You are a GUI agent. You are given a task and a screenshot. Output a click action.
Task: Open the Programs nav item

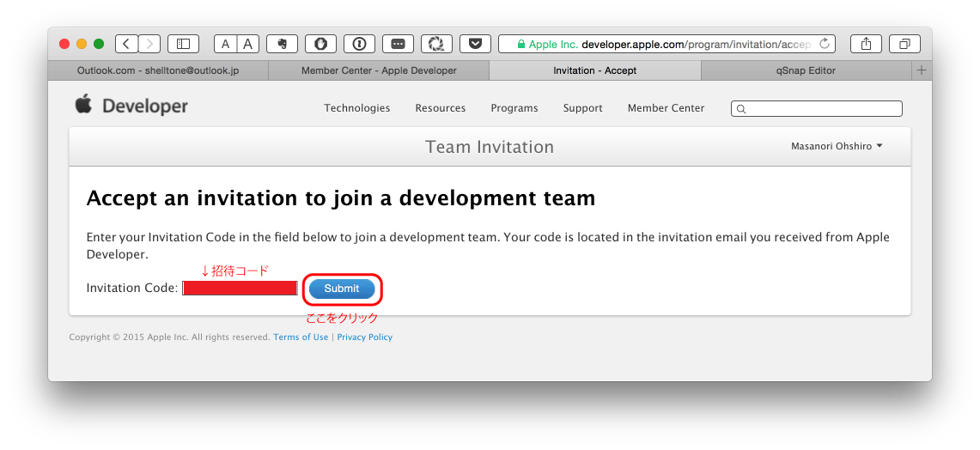pos(514,108)
